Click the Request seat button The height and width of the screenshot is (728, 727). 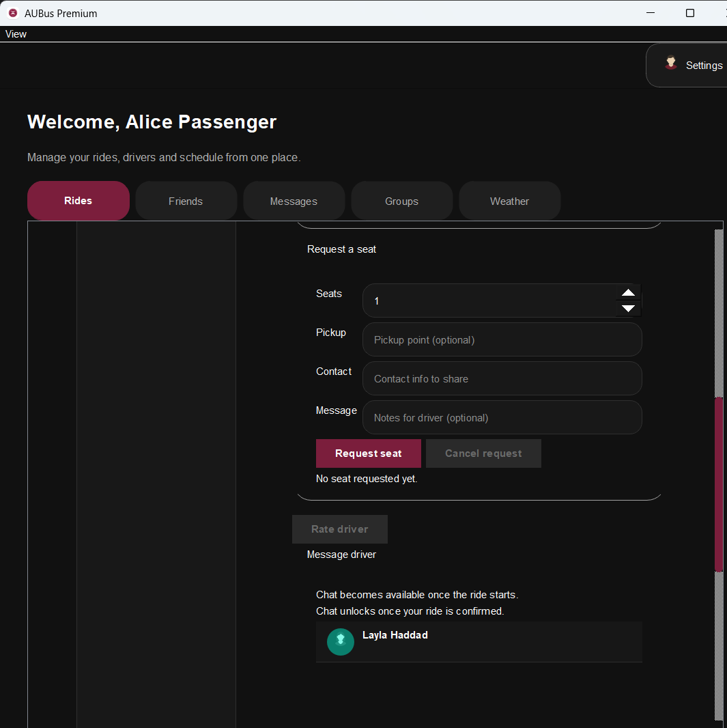(369, 453)
